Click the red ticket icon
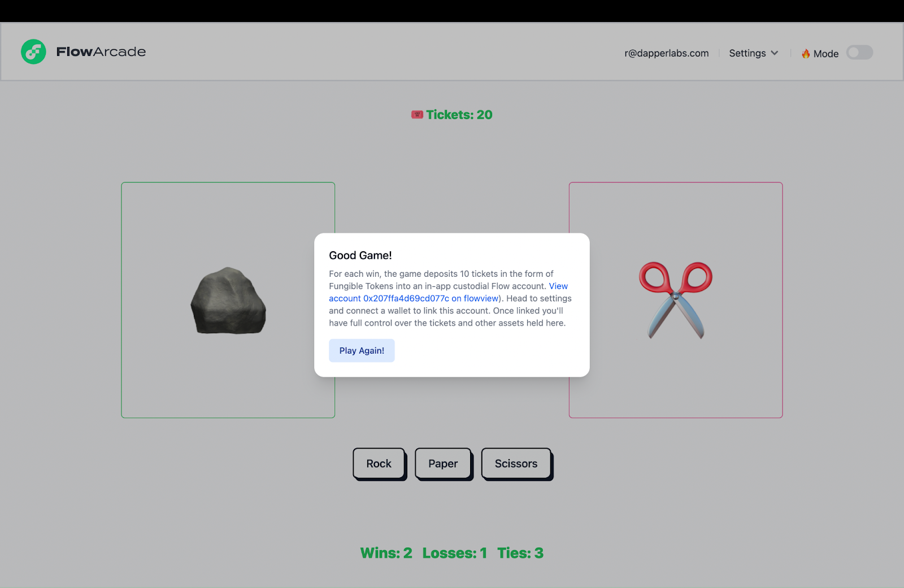 (x=417, y=115)
